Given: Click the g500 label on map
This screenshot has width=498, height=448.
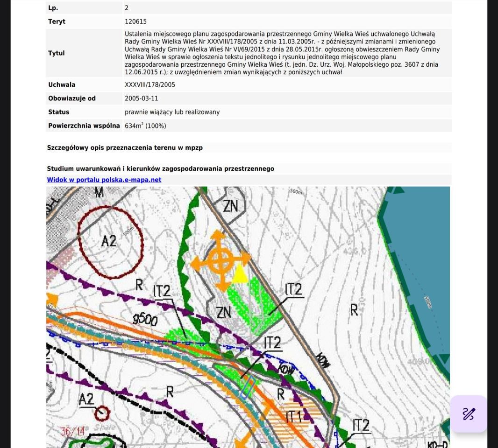Looking at the screenshot, I should (x=145, y=319).
